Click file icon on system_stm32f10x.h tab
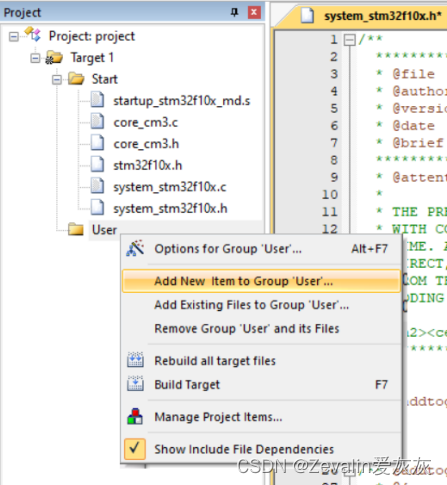Screen dimensions: 447x485 click(307, 15)
